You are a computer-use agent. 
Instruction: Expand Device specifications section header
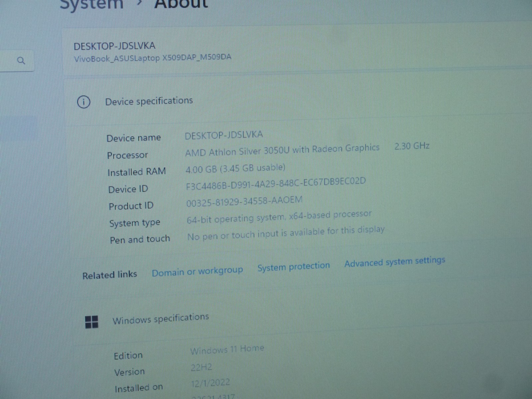(149, 101)
